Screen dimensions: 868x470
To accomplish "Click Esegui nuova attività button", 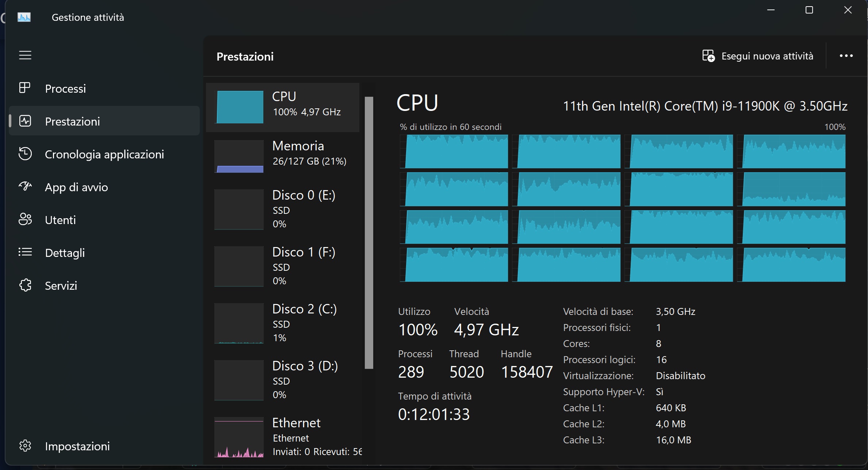I will coord(767,56).
